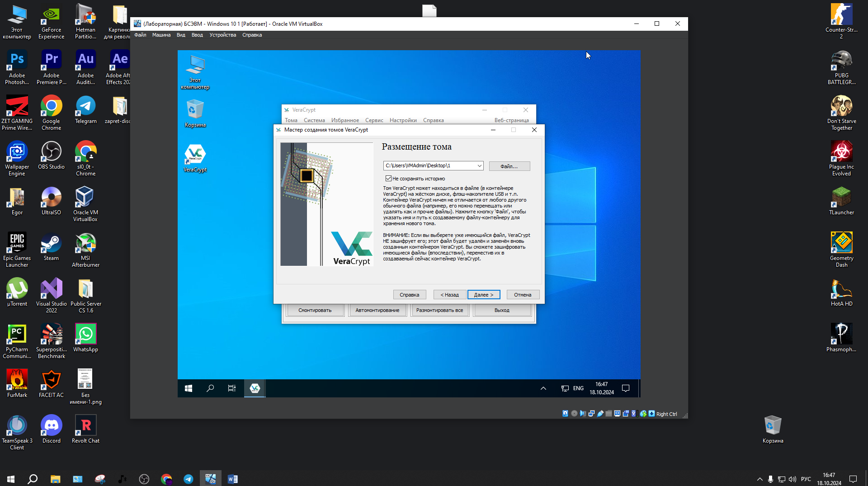The width and height of the screenshot is (868, 486).
Task: Select 'Этот компьютер' on guest desktop
Action: (x=195, y=72)
